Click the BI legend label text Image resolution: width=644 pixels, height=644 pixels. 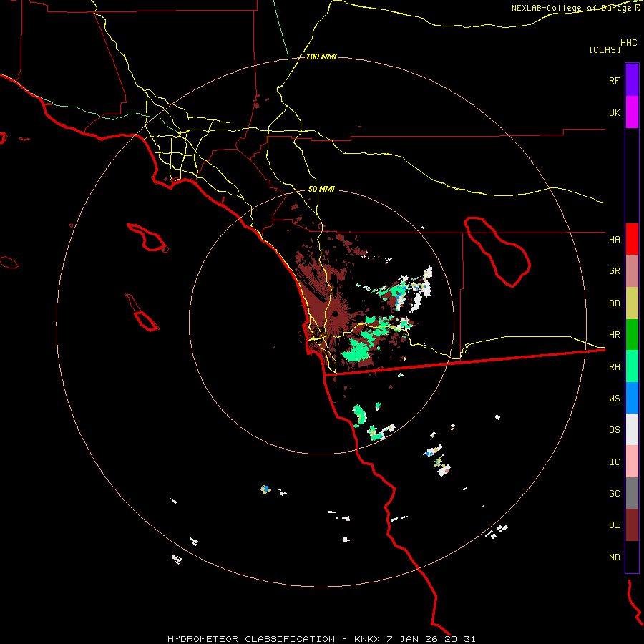614,525
